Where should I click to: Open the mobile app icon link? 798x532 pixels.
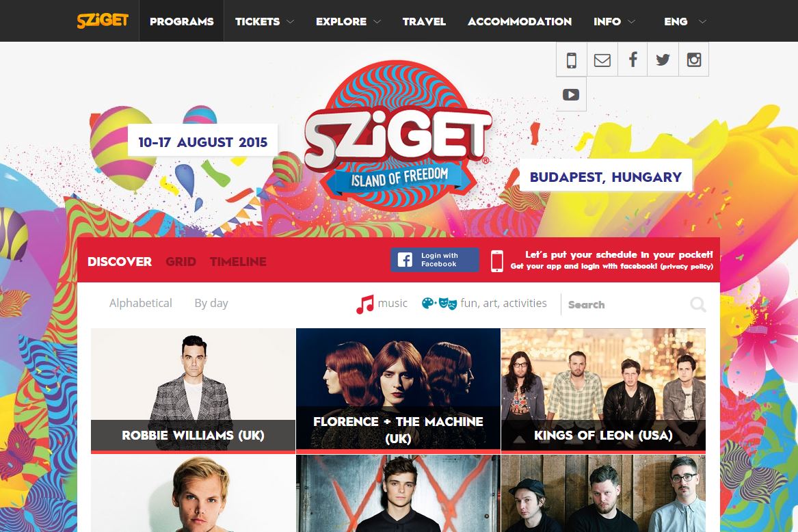pos(572,59)
